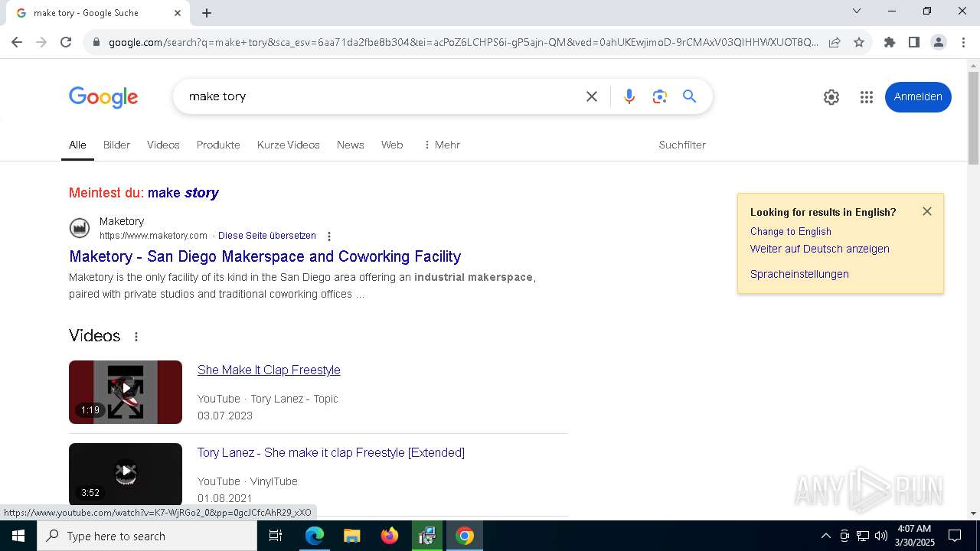Click the Maketory site favicon

point(80,228)
